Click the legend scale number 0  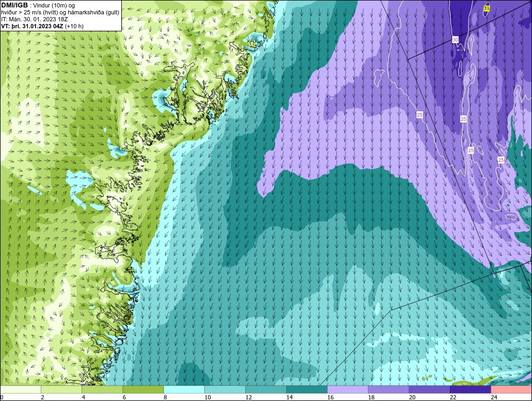click(2, 397)
